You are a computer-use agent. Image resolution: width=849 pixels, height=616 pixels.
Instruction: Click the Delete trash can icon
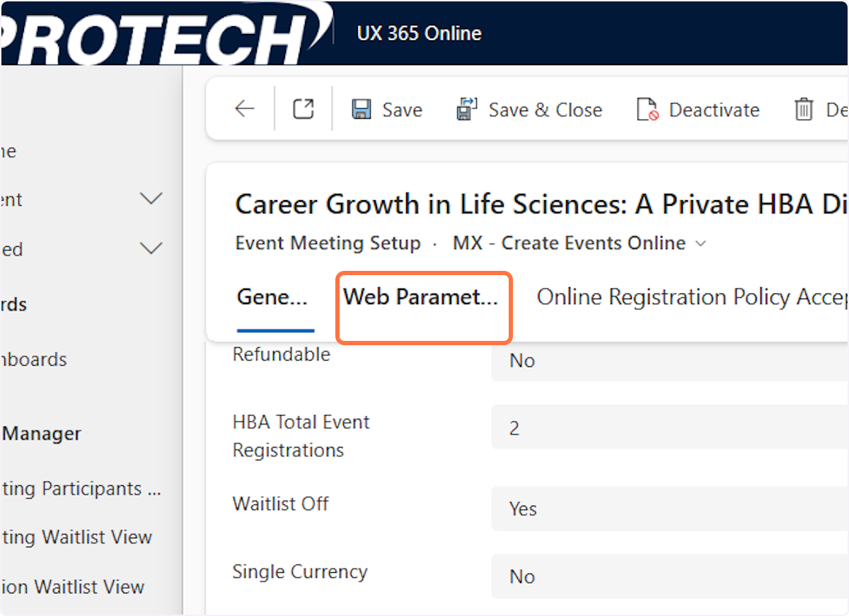click(804, 110)
